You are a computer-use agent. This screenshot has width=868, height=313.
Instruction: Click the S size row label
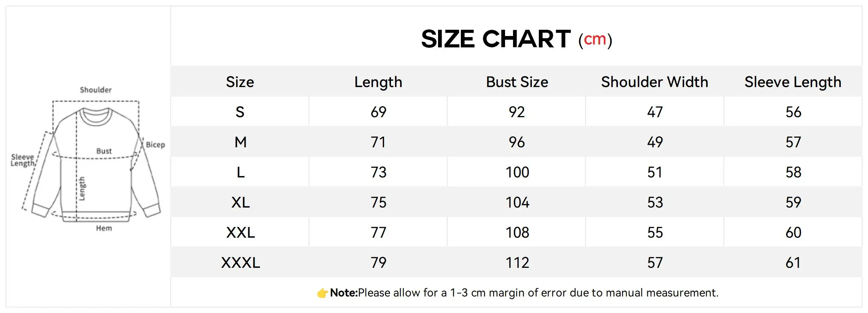pos(240,112)
